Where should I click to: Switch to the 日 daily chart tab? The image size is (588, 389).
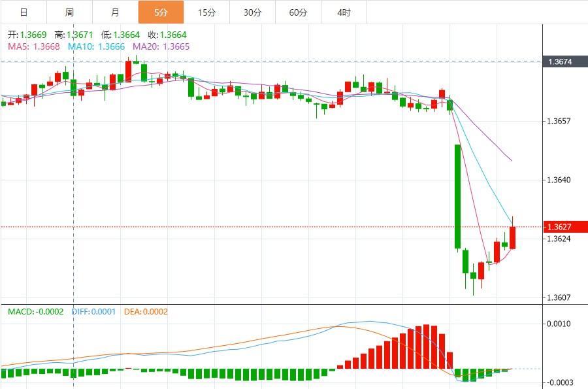pyautogui.click(x=24, y=12)
